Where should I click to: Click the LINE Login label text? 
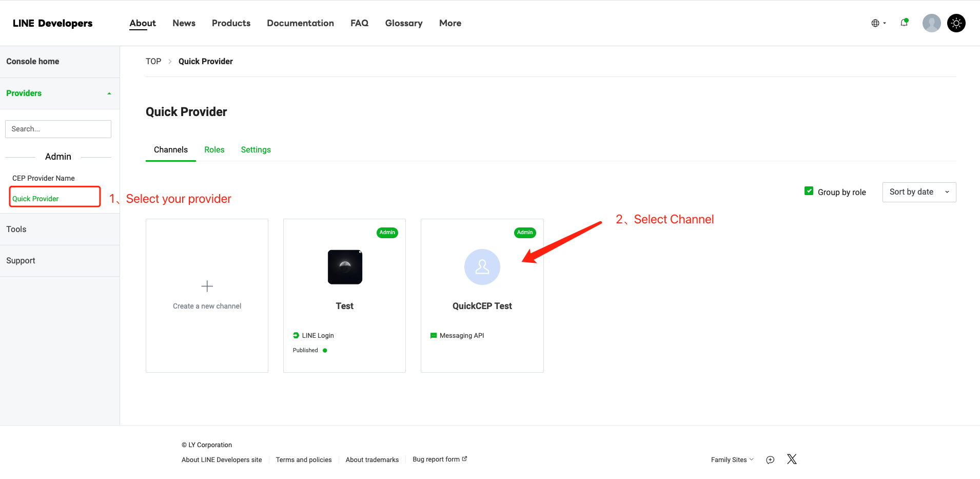point(318,336)
